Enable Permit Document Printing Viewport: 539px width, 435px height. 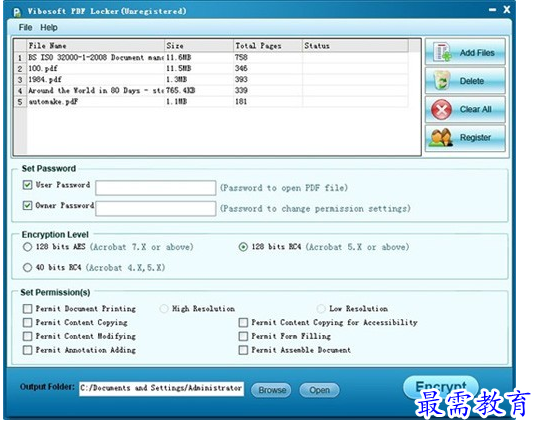click(x=28, y=309)
